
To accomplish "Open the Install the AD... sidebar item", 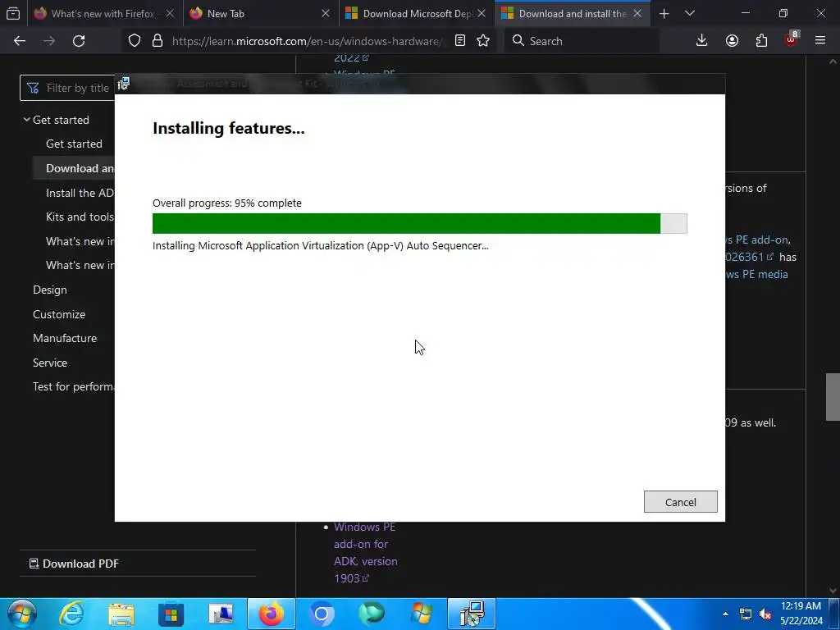I will tap(80, 193).
